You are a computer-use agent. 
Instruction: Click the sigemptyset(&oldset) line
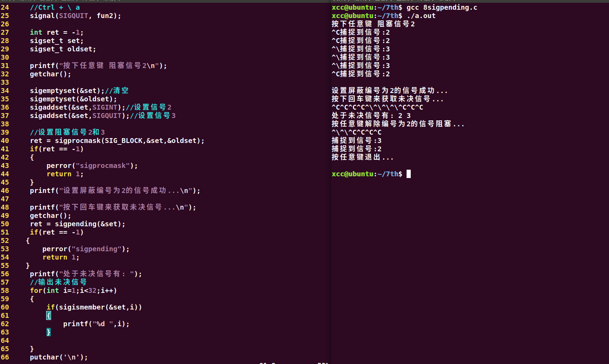pyautogui.click(x=73, y=99)
